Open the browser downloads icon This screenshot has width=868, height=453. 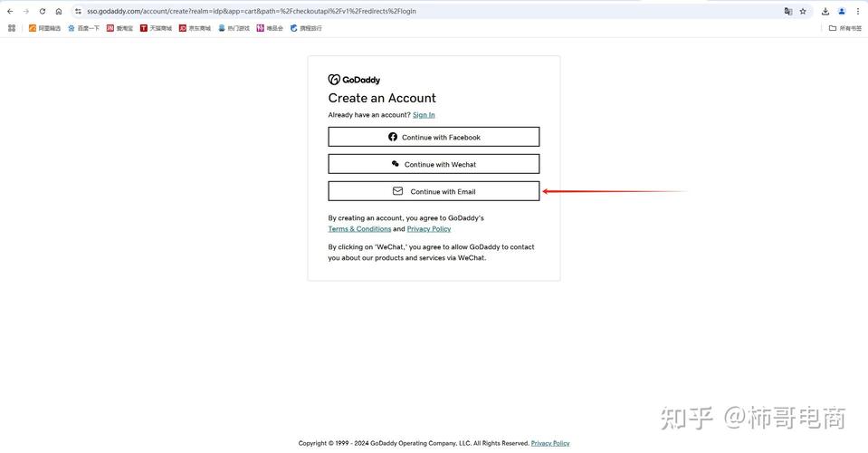click(825, 11)
